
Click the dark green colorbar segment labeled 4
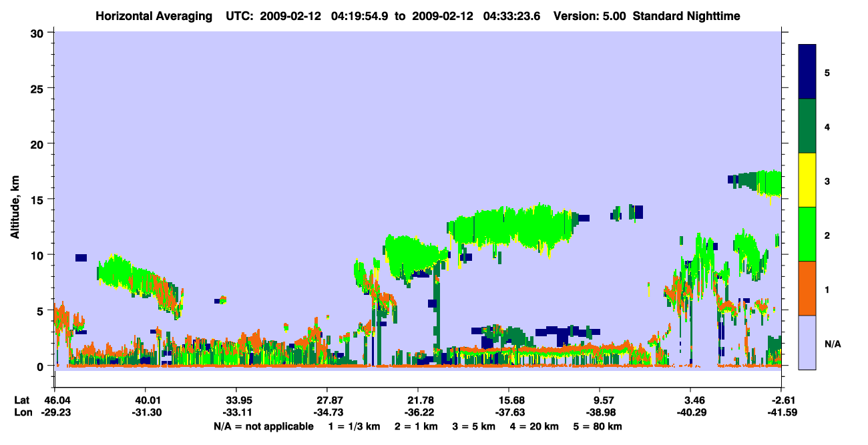807,126
